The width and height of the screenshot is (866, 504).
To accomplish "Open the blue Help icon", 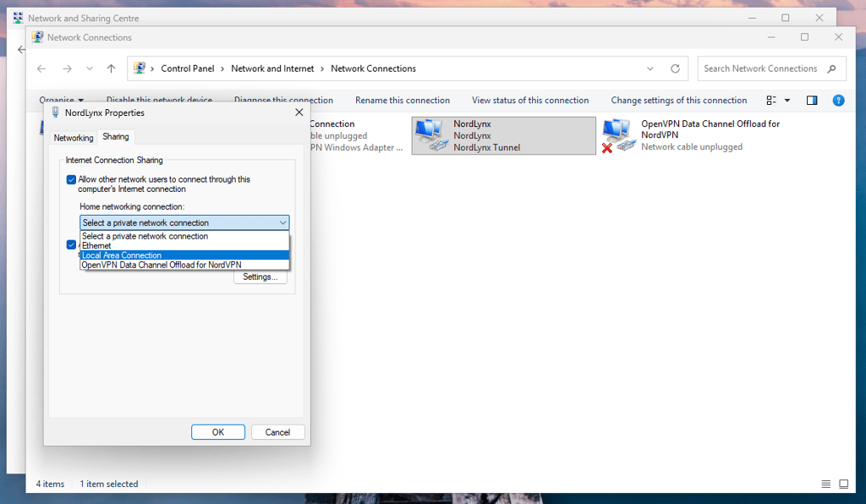I will tap(838, 101).
